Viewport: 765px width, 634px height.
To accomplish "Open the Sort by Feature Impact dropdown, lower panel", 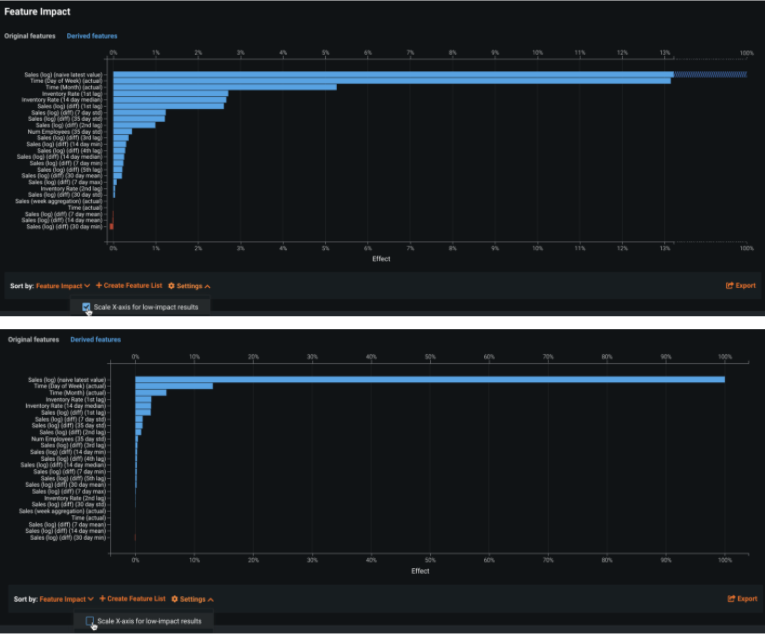I will click(x=67, y=599).
